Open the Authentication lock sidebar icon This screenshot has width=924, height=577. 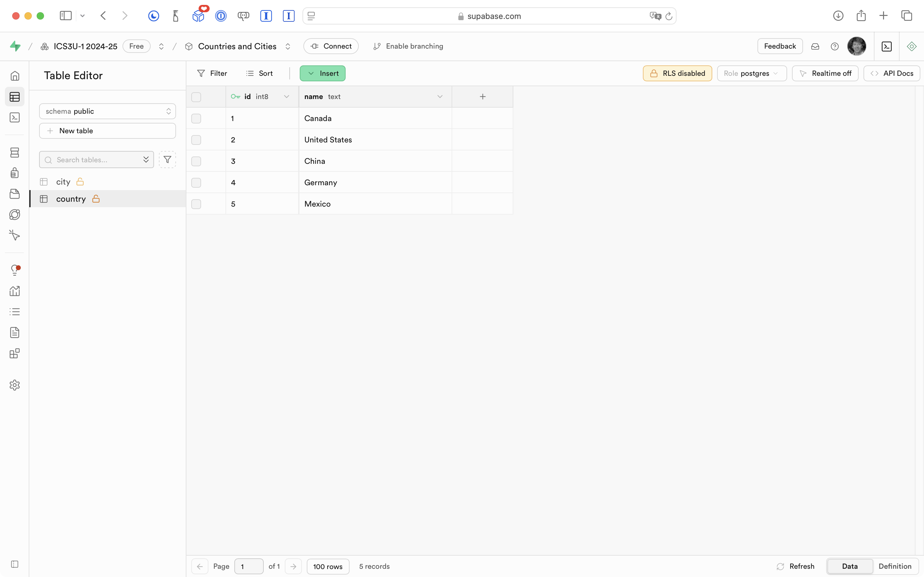click(14, 173)
